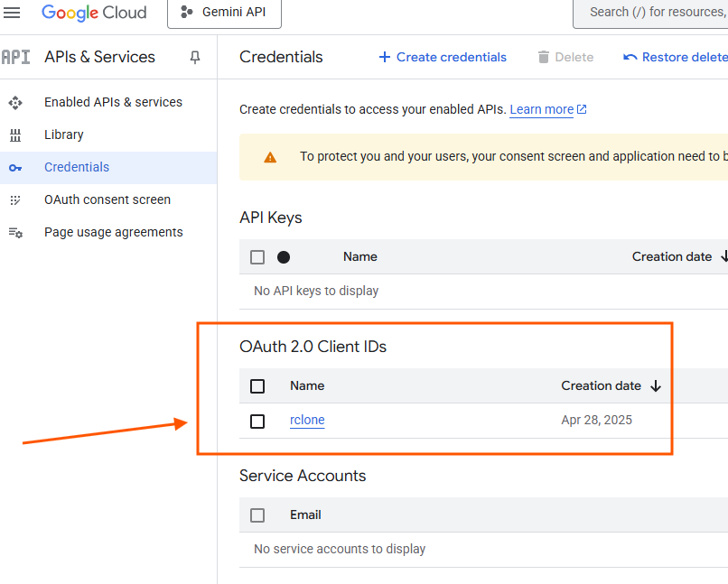The image size is (728, 584).
Task: Open the Learn more link
Action: pyautogui.click(x=548, y=109)
